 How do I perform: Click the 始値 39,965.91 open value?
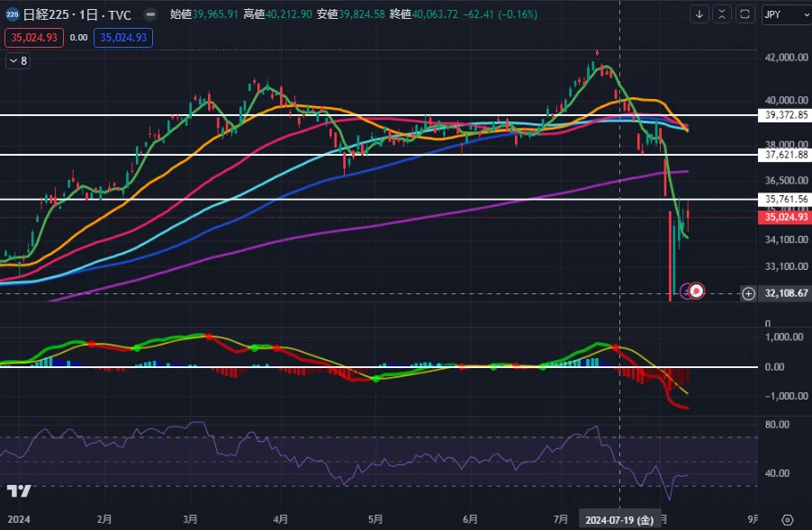coord(204,14)
